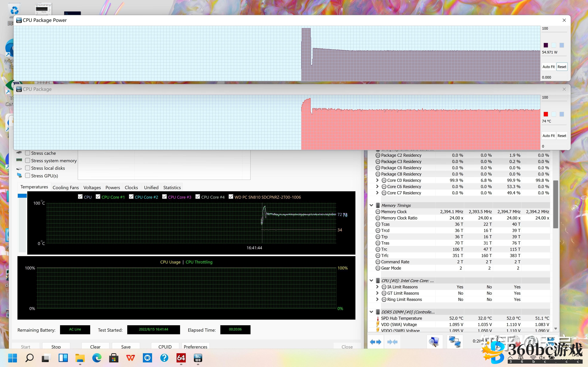Open the HWiNFO taskbar icon
This screenshot has width=588, height=367.
[198, 358]
